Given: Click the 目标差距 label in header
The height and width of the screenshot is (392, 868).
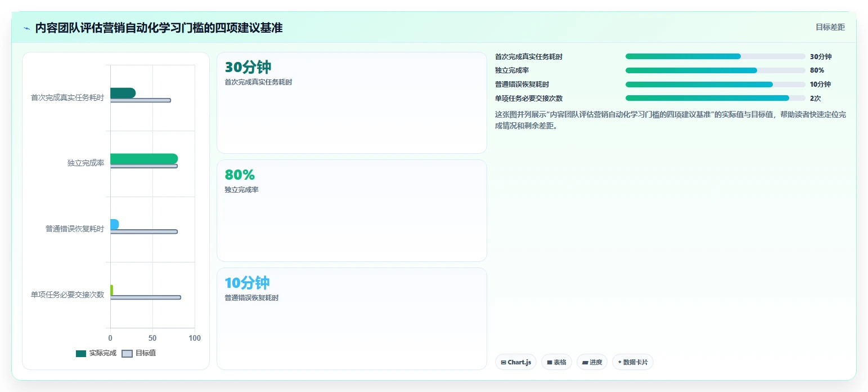Looking at the screenshot, I should tap(830, 27).
